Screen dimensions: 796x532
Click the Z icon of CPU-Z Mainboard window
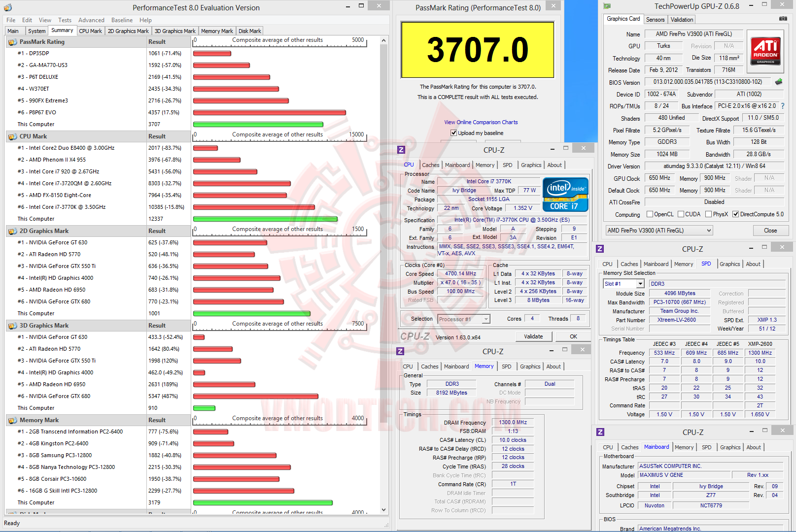600,432
